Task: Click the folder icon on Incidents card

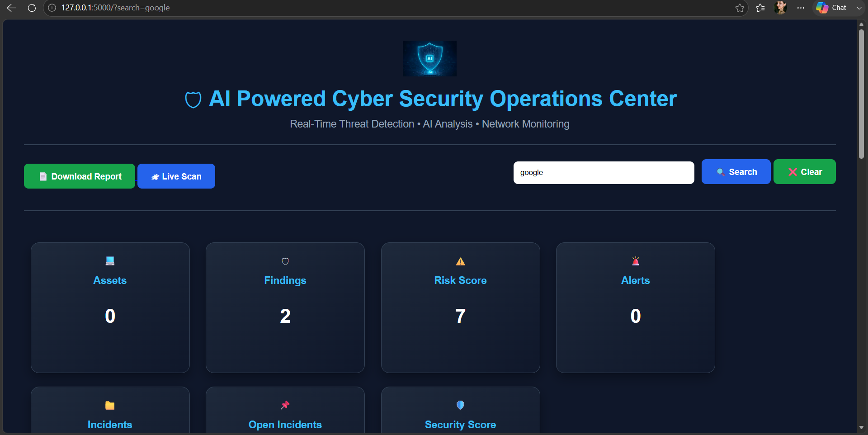Action: tap(110, 405)
